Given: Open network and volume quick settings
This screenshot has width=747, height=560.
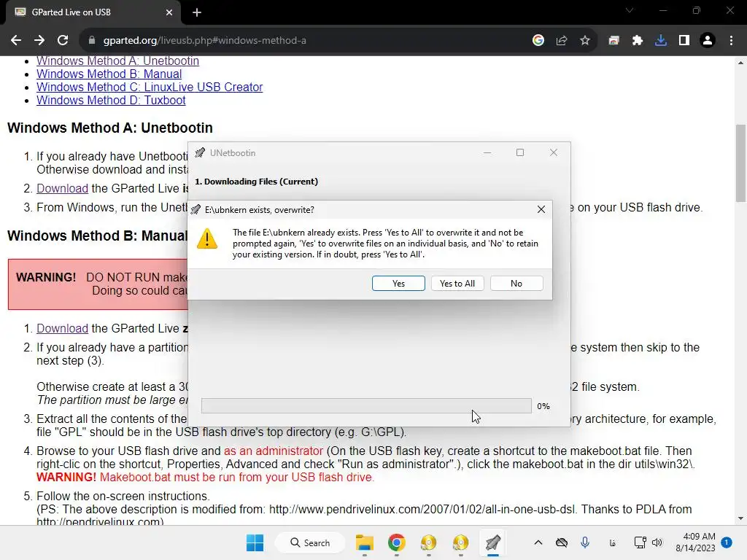Looking at the screenshot, I should pos(649,542).
